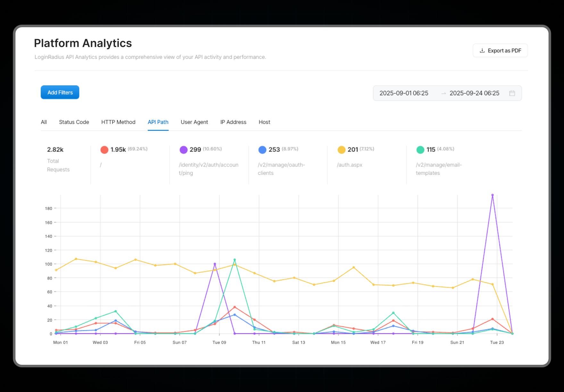Screen dimensions: 564x392
Task: Click the Mon 01 x-axis label
Action: click(61, 342)
